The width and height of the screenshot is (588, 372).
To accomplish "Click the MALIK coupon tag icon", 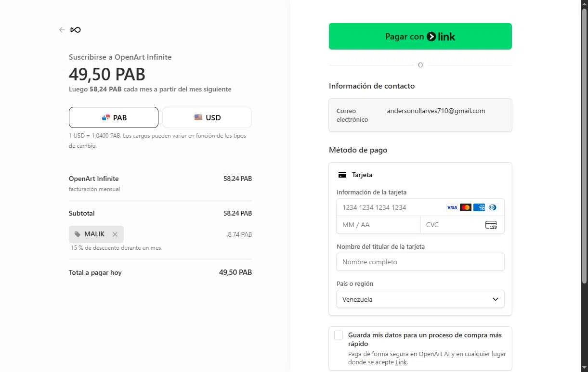I will [78, 234].
